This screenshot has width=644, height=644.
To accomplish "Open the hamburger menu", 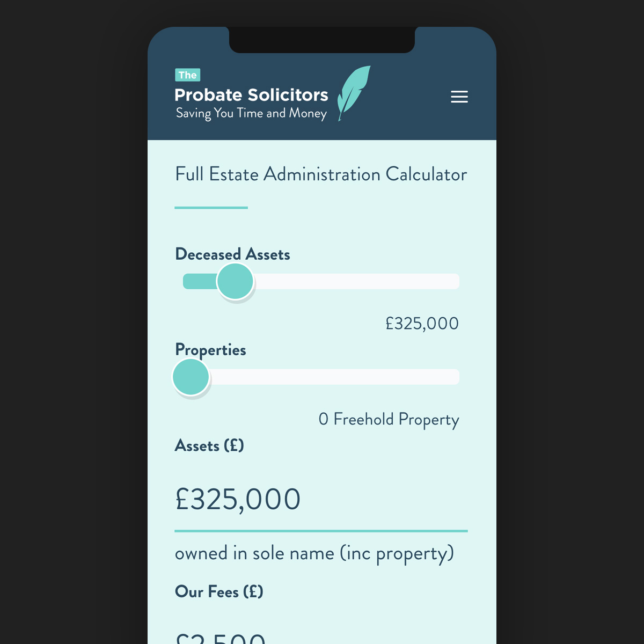I will 459,97.
